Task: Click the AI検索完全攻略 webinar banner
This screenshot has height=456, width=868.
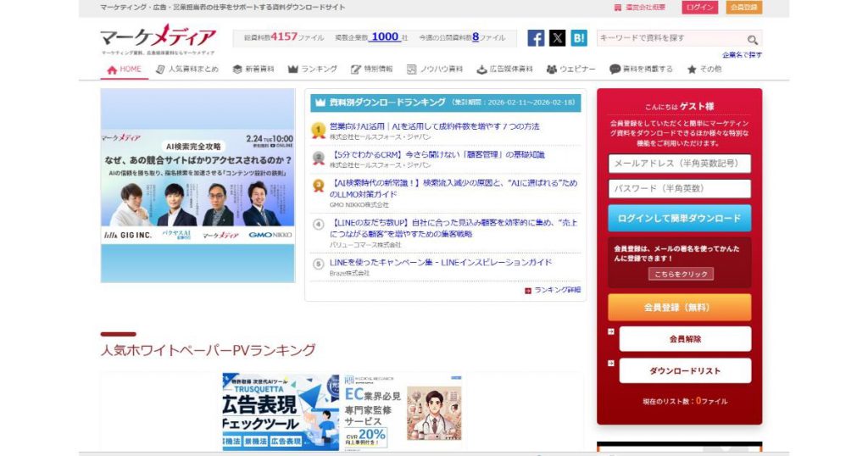Action: (x=198, y=186)
